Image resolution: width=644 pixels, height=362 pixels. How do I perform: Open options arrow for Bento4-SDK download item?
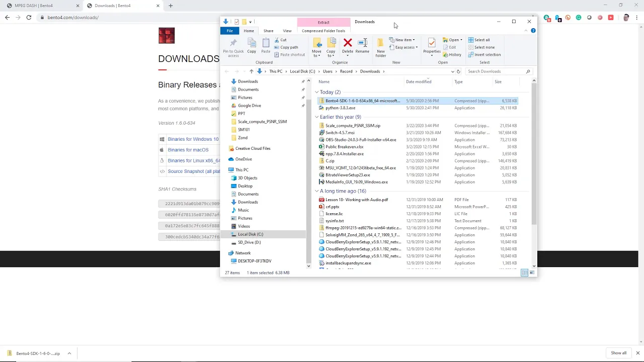click(69, 353)
